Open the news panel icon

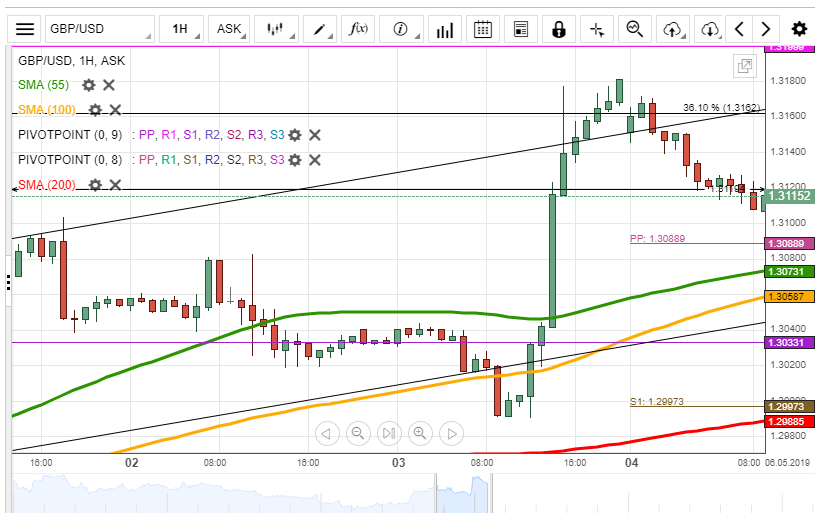521,29
